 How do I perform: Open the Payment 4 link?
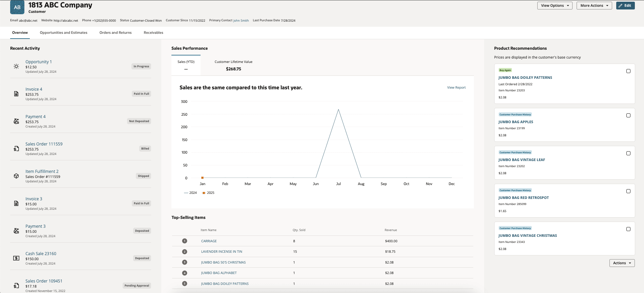[36, 117]
